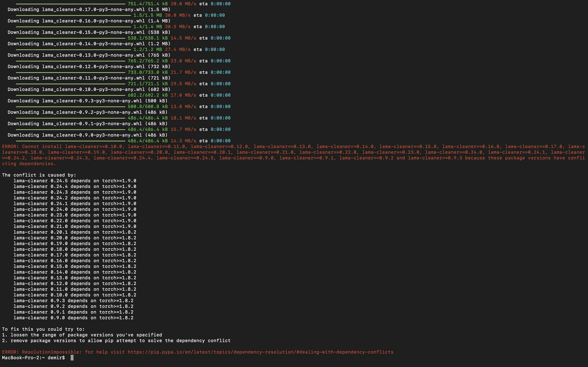The height and width of the screenshot is (367, 588).
Task: Click the lama-cleaner 0.9.0 dependency line
Action: (73, 318)
